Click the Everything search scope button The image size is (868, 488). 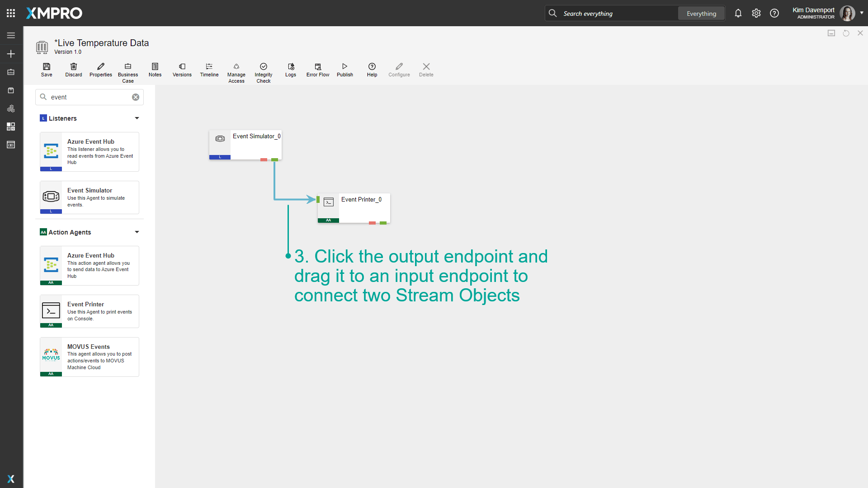pos(701,14)
